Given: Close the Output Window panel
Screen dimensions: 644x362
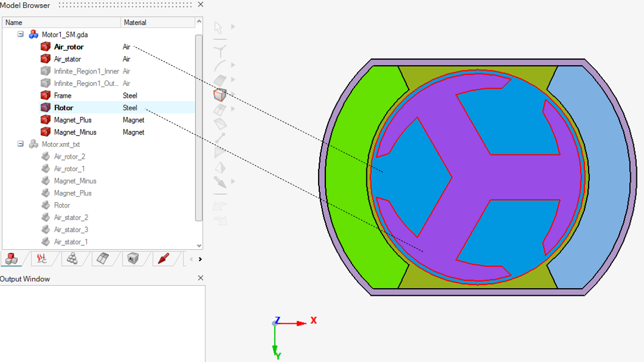Looking at the screenshot, I should pos(200,279).
